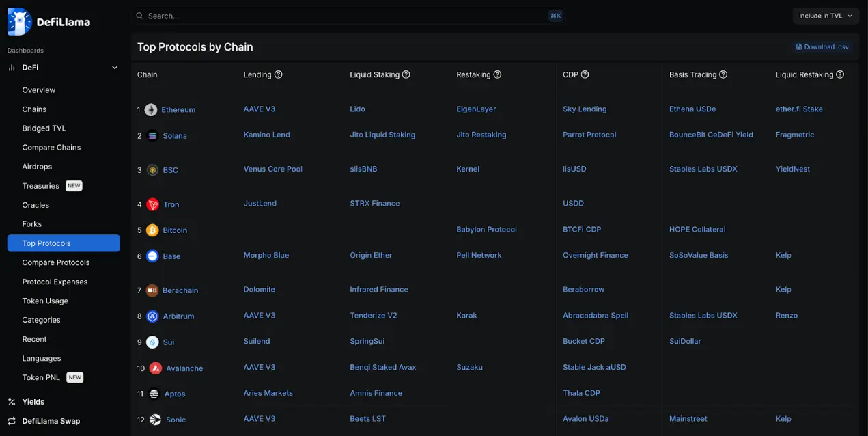Viewport: 868px width, 436px height.
Task: Click the help icon beside Basis Trading
Action: coord(723,74)
